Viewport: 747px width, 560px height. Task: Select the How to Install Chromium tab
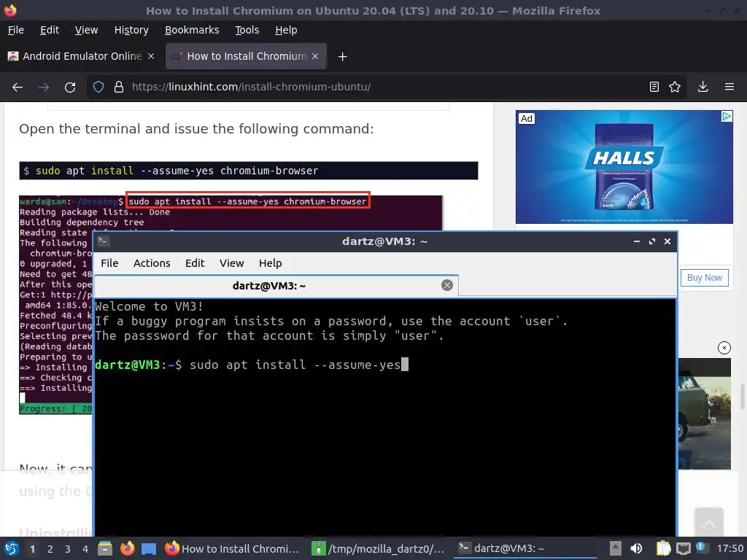(x=245, y=56)
